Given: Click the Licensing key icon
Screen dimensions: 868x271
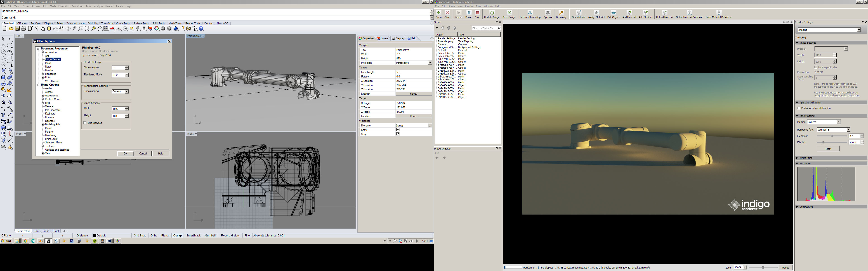Looking at the screenshot, I should pos(561,13).
